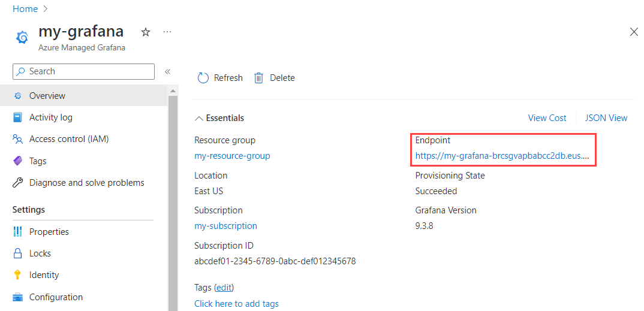Collapse the sidebar with the double chevron
The height and width of the screenshot is (311, 644).
click(x=168, y=71)
